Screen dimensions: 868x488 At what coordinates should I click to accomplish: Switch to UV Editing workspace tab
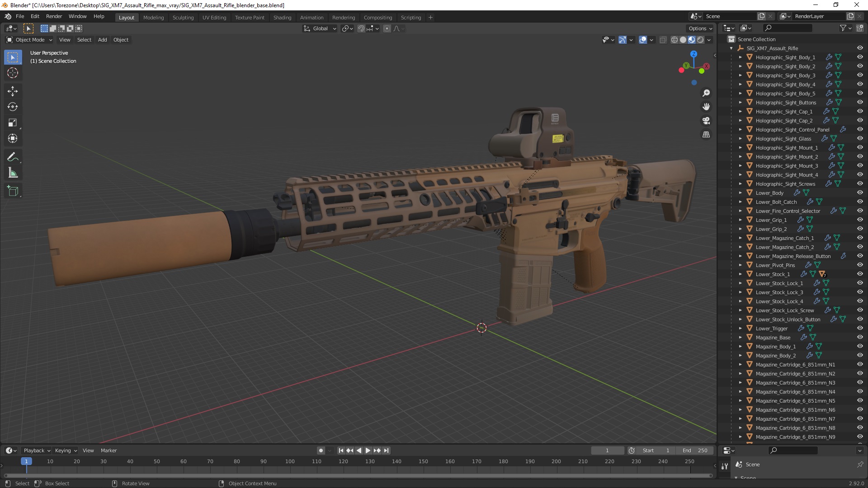point(214,18)
